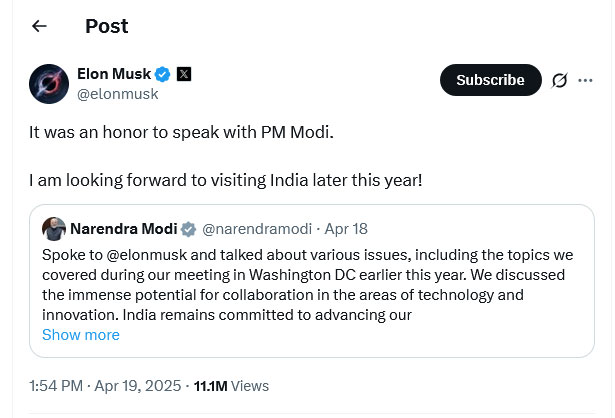Click the Narendra Modi name in the quoted post

tap(123, 229)
